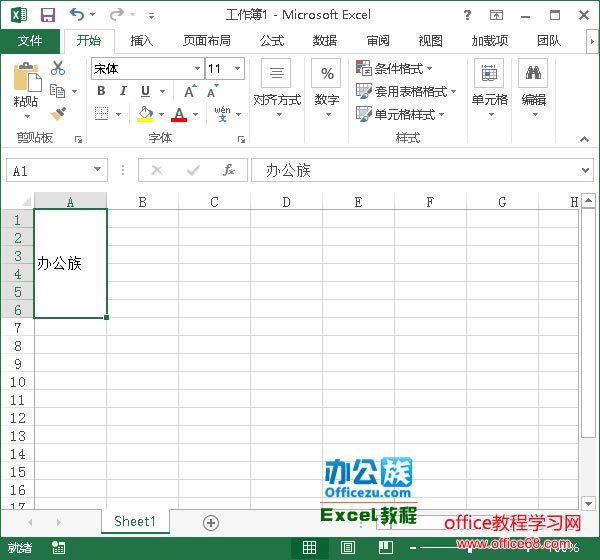
Task: Toggle bold formatting
Action: tap(101, 91)
